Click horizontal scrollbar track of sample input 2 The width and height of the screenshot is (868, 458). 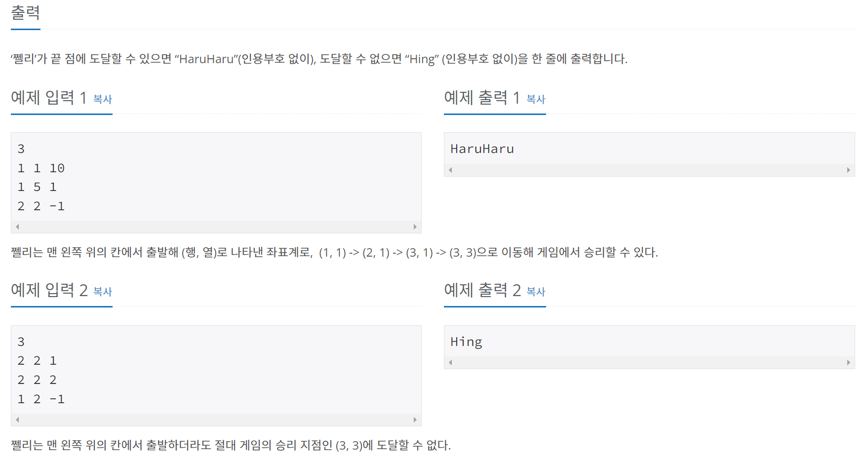(x=216, y=420)
